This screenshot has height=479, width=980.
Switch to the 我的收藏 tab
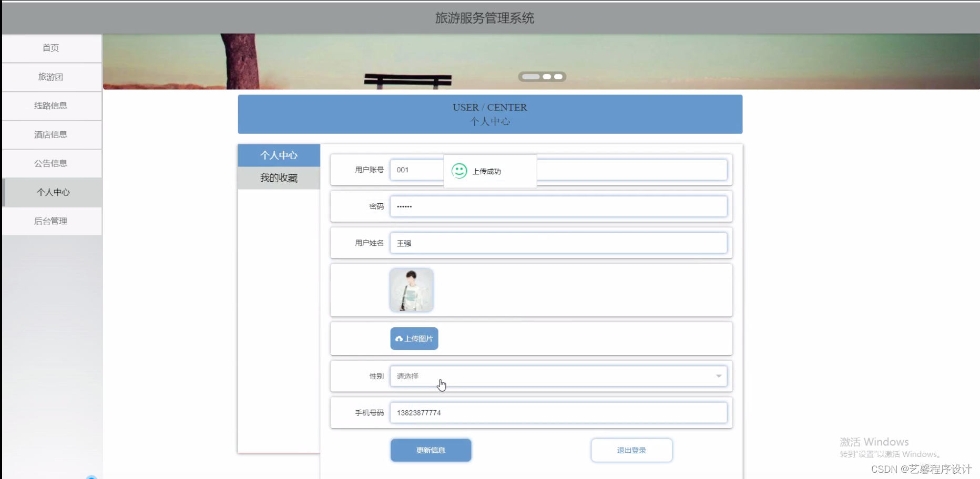279,178
